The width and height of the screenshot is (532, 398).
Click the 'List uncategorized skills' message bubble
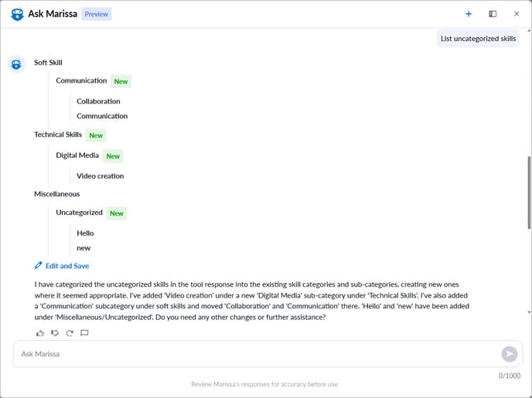pyautogui.click(x=478, y=39)
